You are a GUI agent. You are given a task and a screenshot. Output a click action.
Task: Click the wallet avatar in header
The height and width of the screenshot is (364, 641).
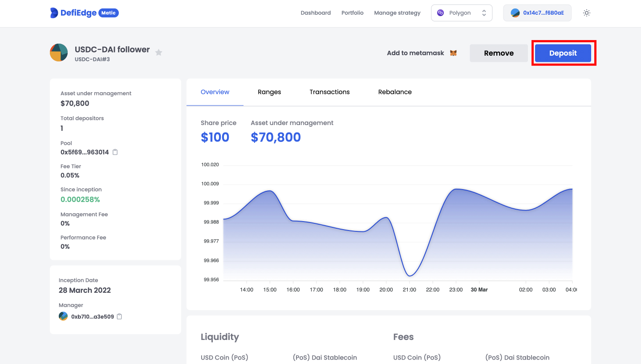point(515,13)
